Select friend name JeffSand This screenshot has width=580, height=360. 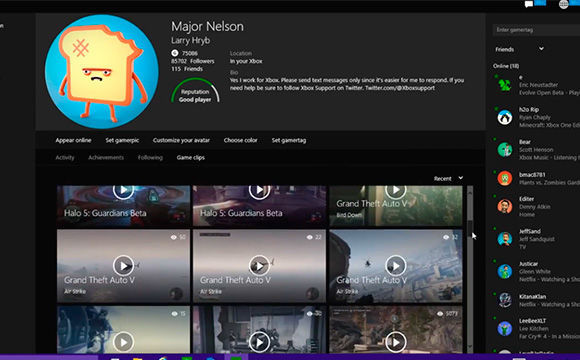tap(530, 231)
